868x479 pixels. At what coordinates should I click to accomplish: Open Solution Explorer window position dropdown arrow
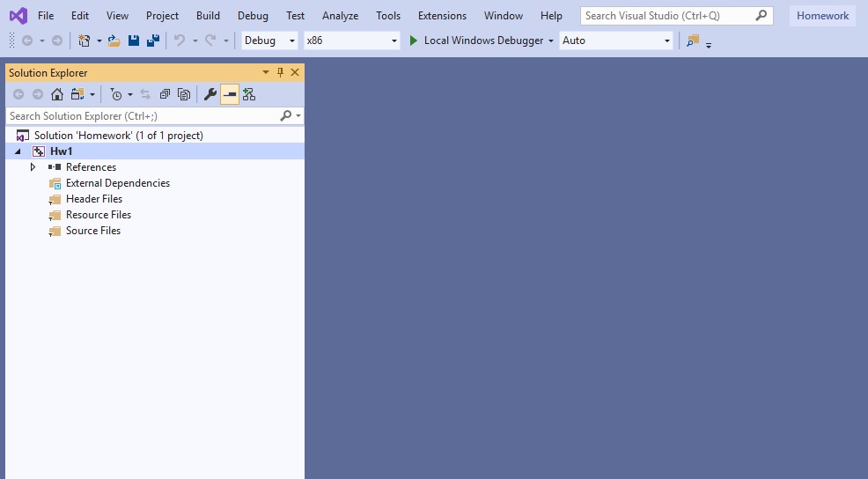click(x=266, y=72)
